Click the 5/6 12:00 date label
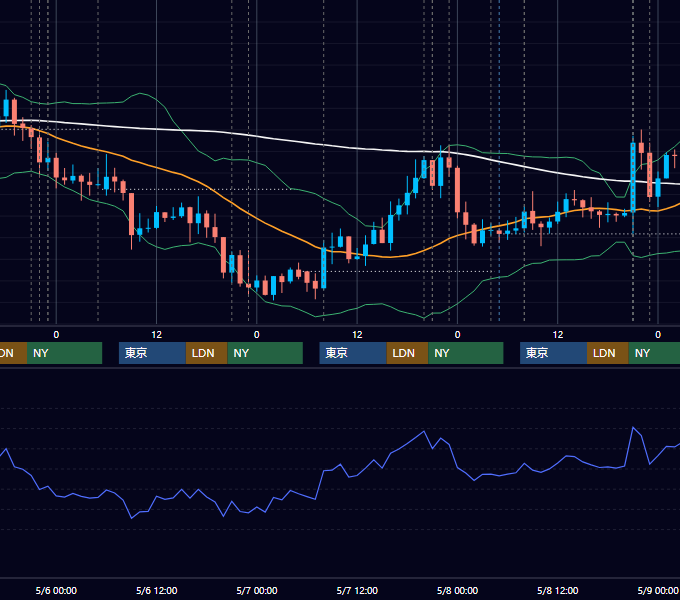This screenshot has width=680, height=600. pos(157,590)
